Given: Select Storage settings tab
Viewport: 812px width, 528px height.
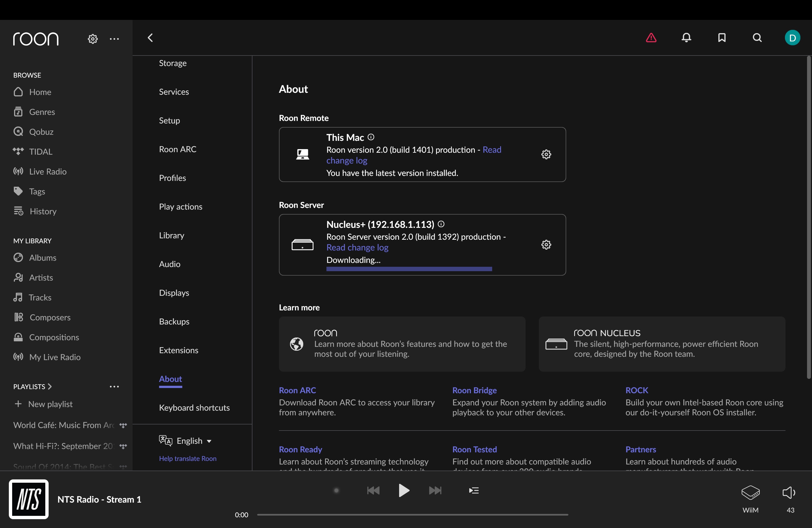Looking at the screenshot, I should click(173, 63).
